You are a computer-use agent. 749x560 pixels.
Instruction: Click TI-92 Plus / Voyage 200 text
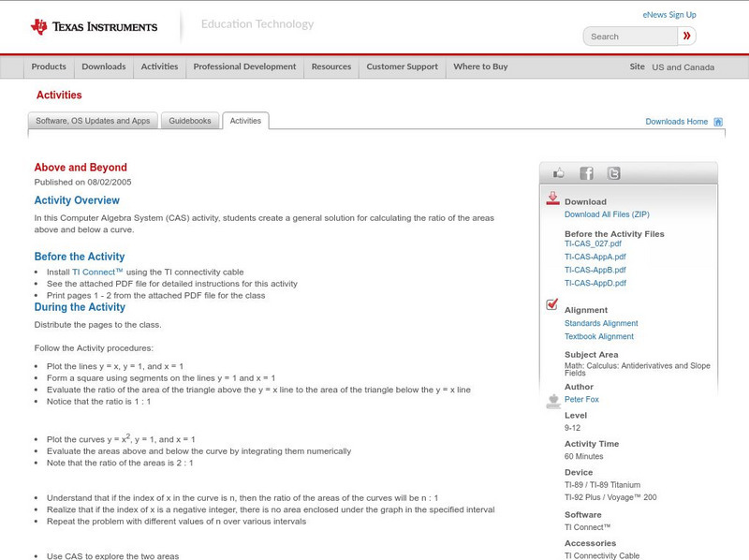coord(610,497)
